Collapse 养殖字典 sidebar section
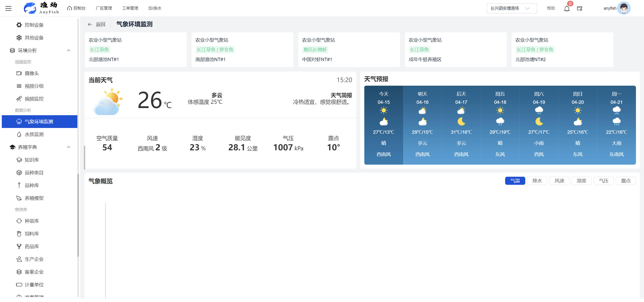644x302 pixels. pos(68,147)
